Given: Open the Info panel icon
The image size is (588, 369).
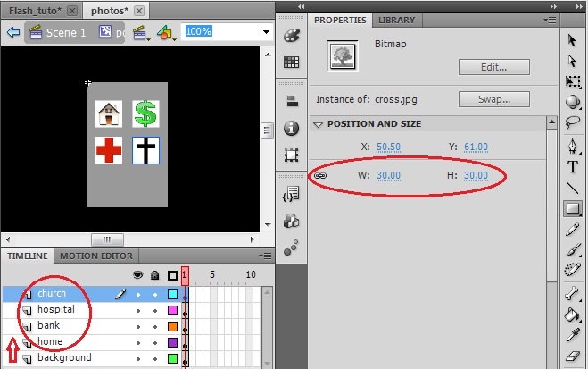Looking at the screenshot, I should point(292,129).
